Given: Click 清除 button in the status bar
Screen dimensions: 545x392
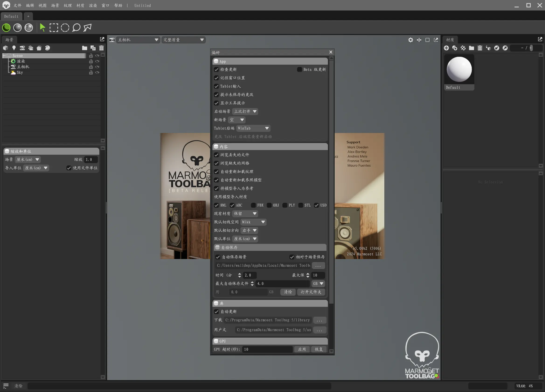Looking at the screenshot, I should (18, 386).
